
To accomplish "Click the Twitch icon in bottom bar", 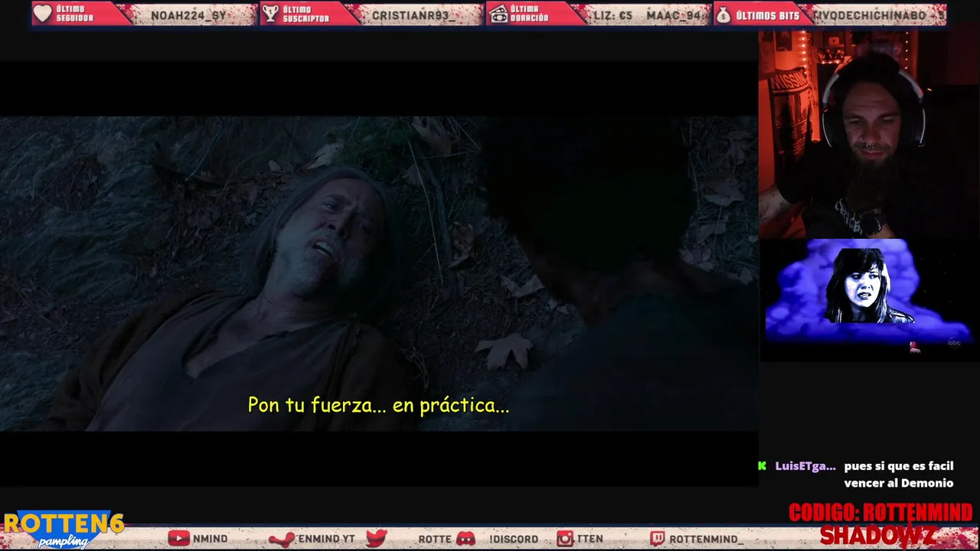I will [658, 539].
